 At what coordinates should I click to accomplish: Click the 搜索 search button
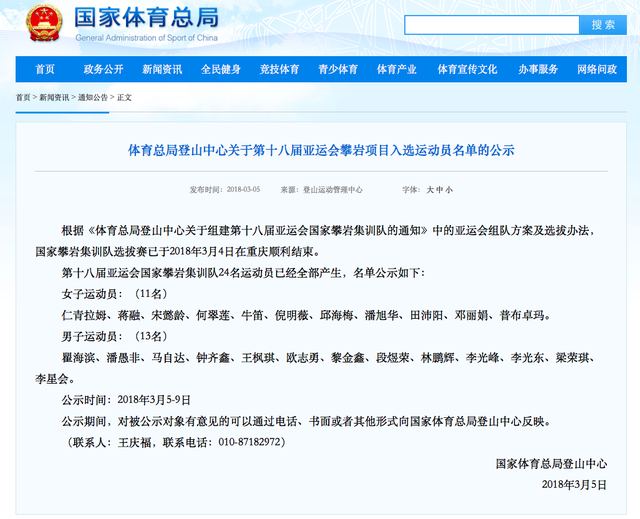603,25
